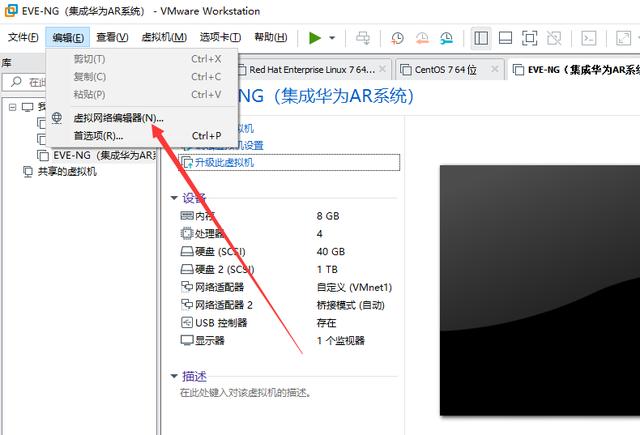Click the Hard Disk (SCSI) drive icon

[187, 251]
